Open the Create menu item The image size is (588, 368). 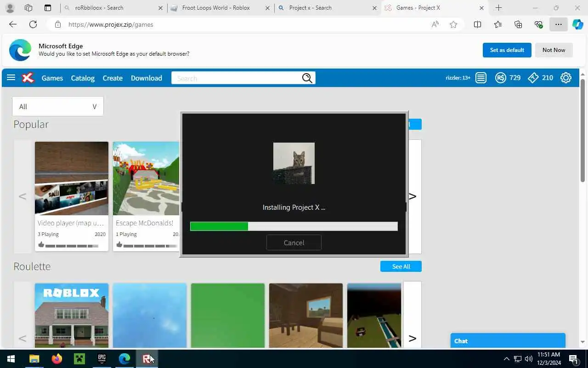tap(113, 78)
